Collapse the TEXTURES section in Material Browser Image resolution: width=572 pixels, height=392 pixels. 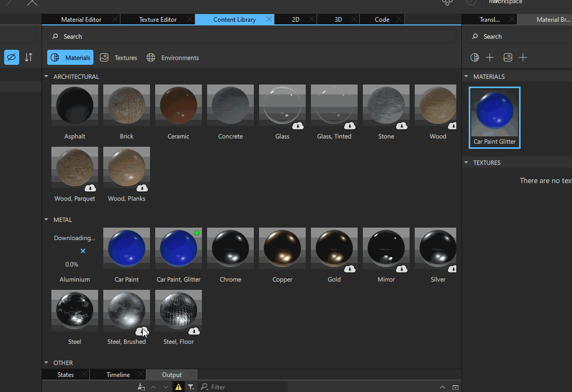pos(466,163)
